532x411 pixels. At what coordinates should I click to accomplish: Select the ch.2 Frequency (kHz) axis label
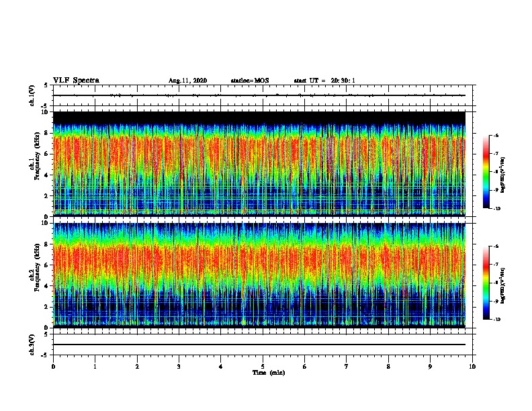pyautogui.click(x=35, y=267)
